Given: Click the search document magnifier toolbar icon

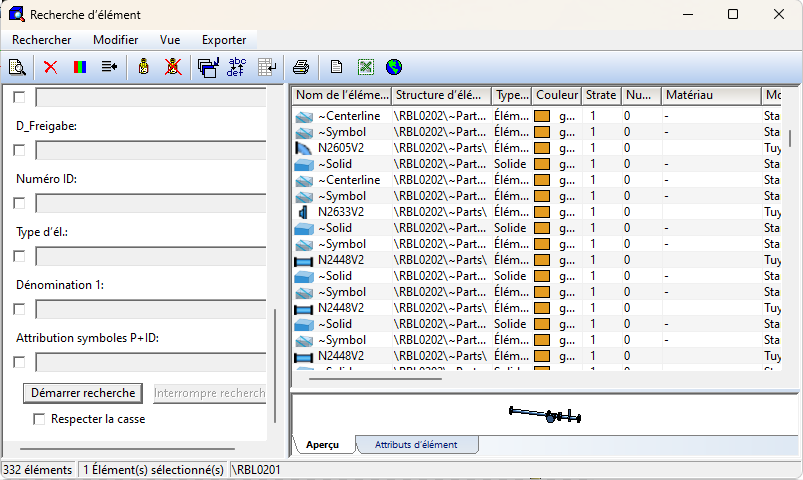Looking at the screenshot, I should click(x=17, y=67).
